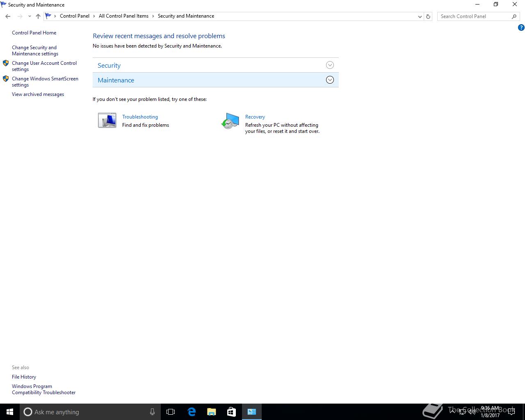Open Control Panel Home link
Viewport: 525px width, 420px height.
click(34, 33)
